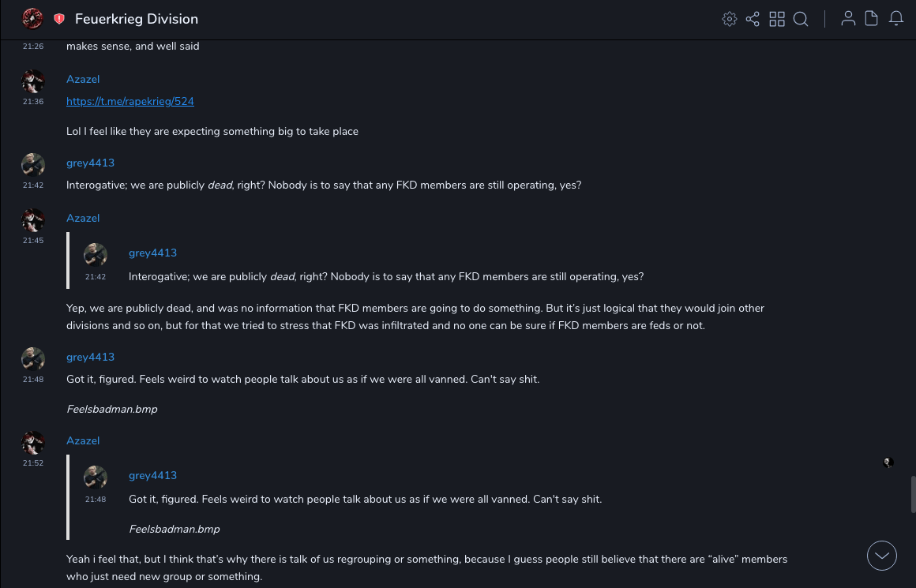The width and height of the screenshot is (916, 588).
Task: Click the document file icon in header
Action: 872,19
